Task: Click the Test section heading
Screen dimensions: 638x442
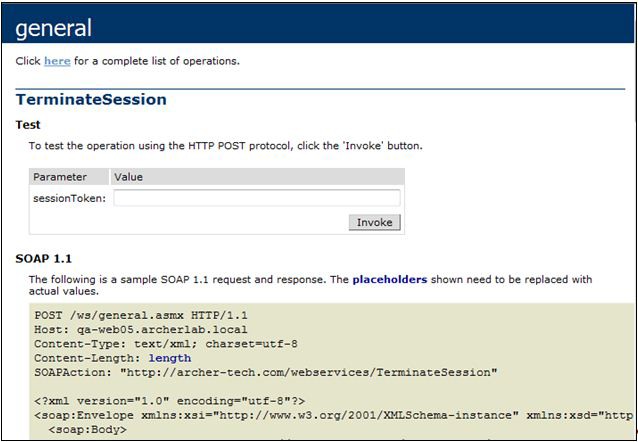Action: pos(28,125)
